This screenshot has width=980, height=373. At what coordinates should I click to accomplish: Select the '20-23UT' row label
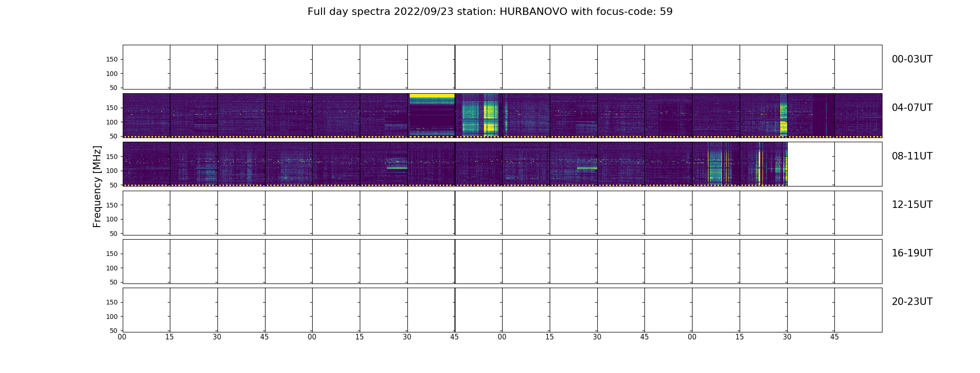[x=912, y=302]
